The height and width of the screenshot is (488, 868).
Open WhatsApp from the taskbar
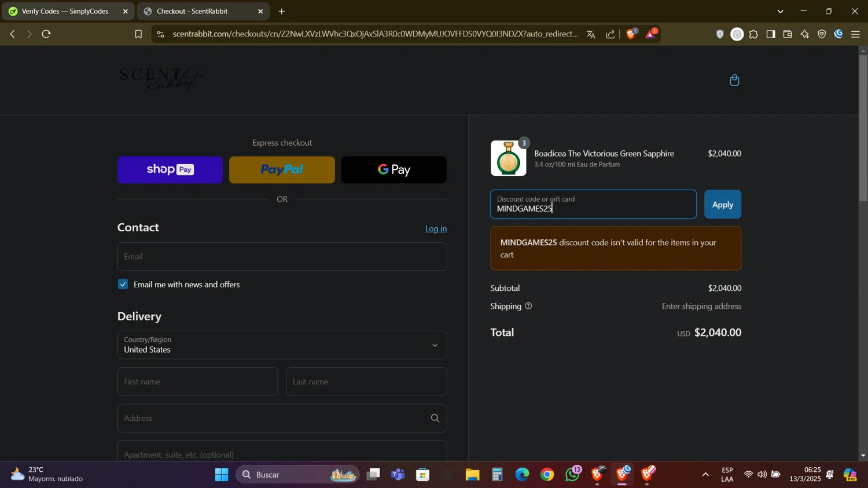point(572,475)
